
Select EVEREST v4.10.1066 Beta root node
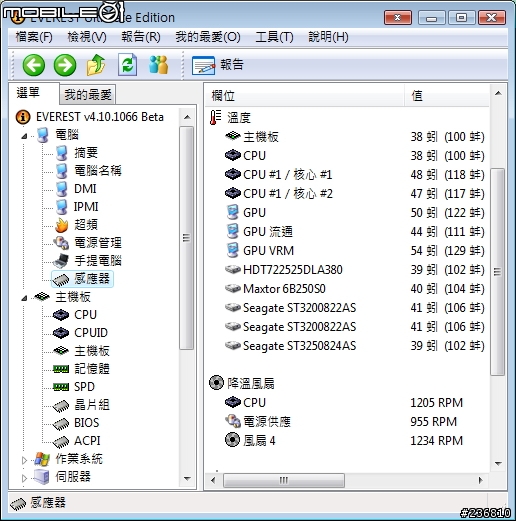click(100, 117)
